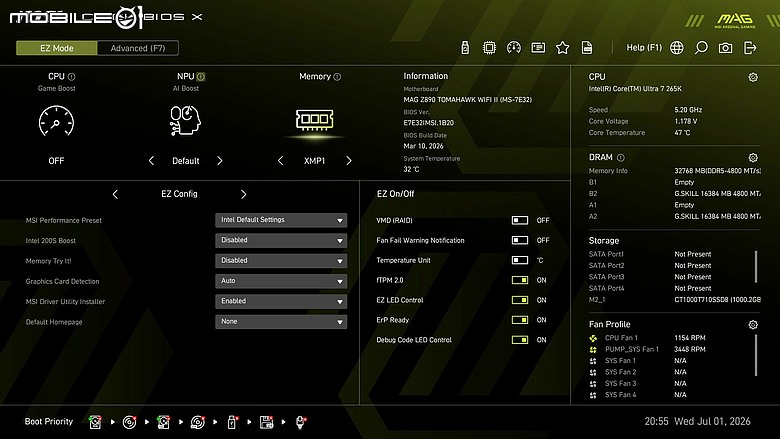Open the M-Flash USB drive icon

click(465, 48)
